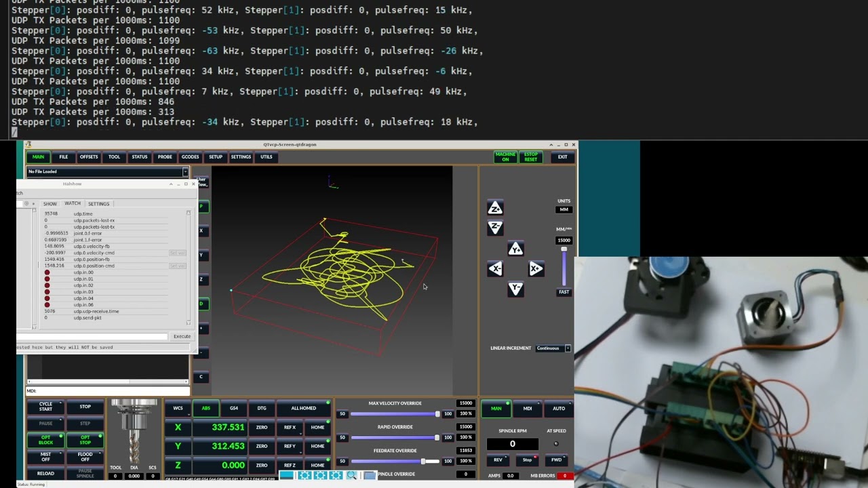Enable coolant with the FLOOD OFF toggle
868x488 pixels.
tap(85, 457)
